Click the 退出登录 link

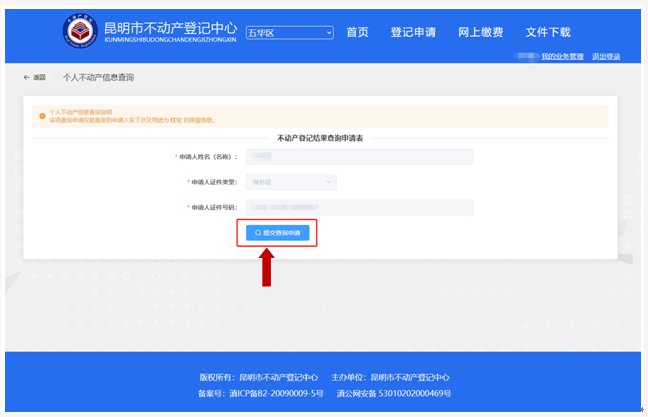pos(606,57)
